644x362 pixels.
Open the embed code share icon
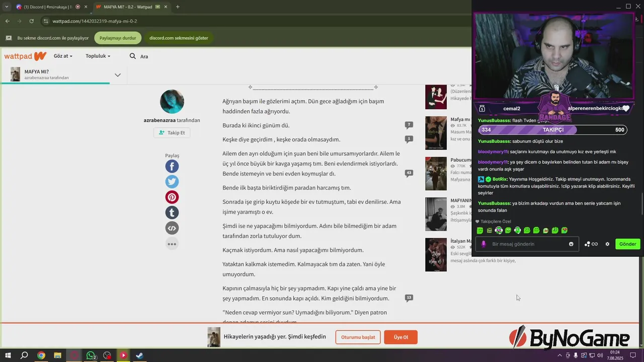pyautogui.click(x=172, y=228)
